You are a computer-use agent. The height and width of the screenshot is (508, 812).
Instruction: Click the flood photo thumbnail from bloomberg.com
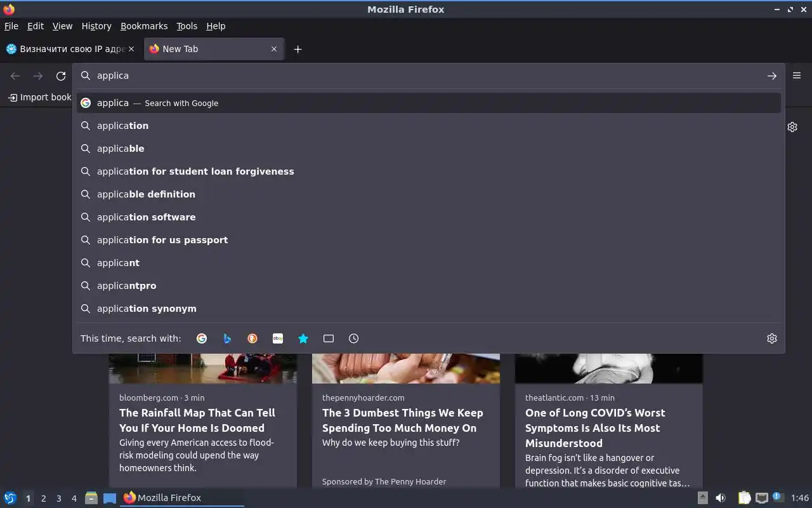[x=203, y=368]
